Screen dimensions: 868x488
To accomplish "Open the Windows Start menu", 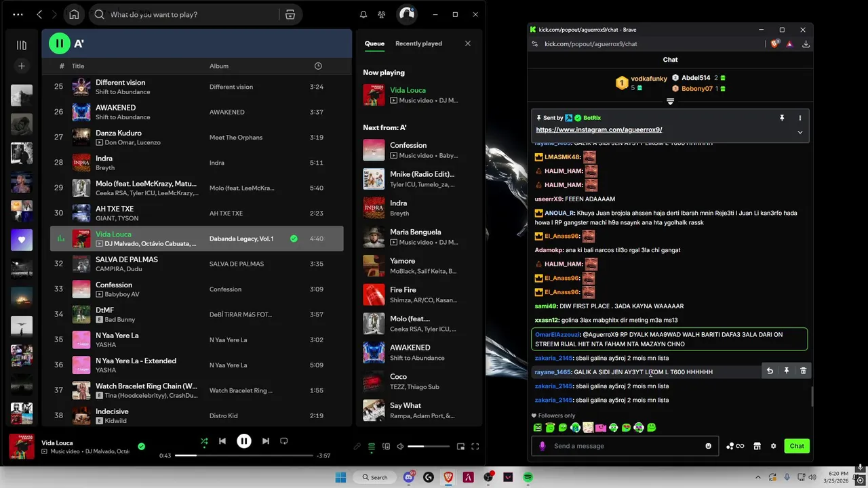I will [x=340, y=477].
